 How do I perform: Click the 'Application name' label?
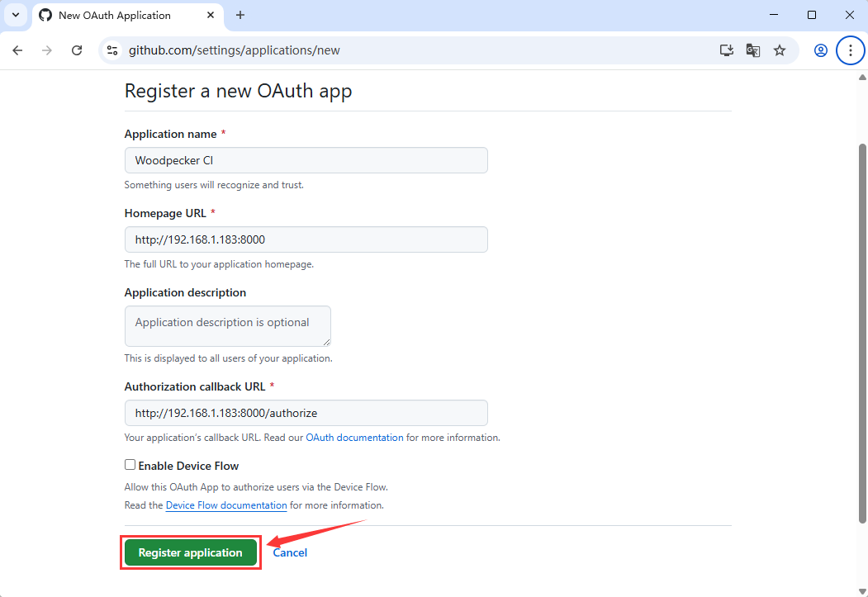click(x=170, y=134)
